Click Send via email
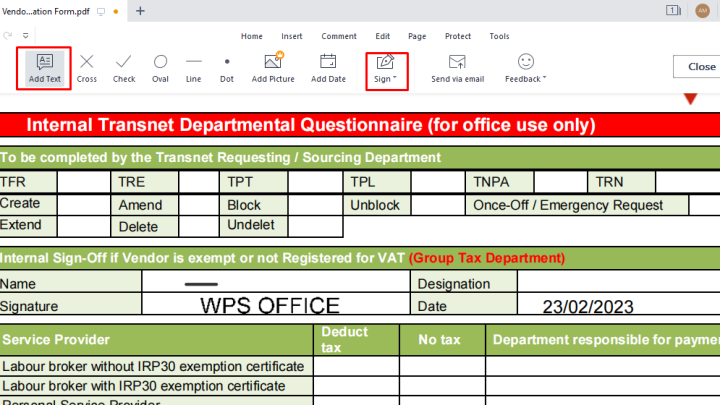The image size is (720, 405). (x=457, y=68)
